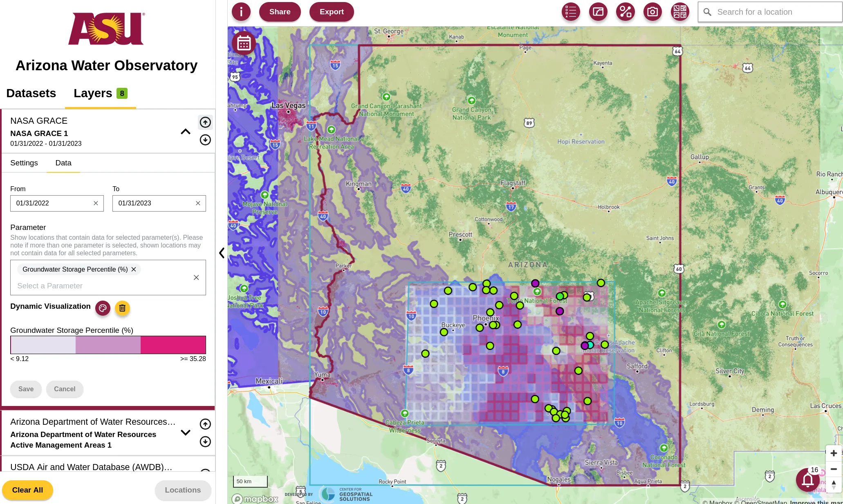Click the NASA GRACE 1 layer title

39,134
